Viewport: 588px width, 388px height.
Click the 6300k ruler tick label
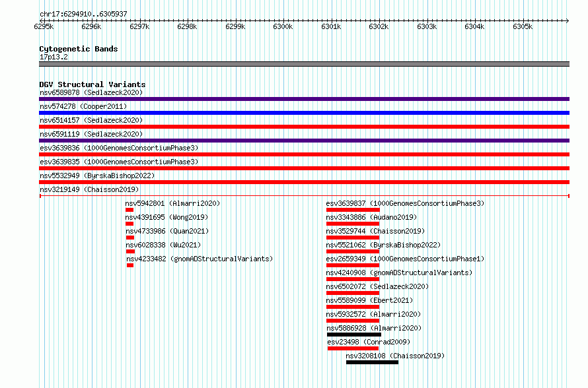(x=283, y=26)
